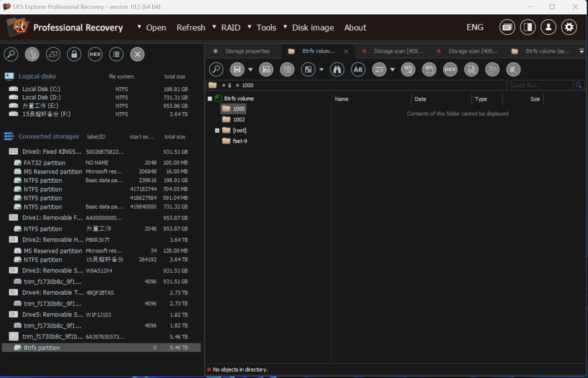
Task: Select the 1002 folder in the tree
Action: [x=239, y=120]
